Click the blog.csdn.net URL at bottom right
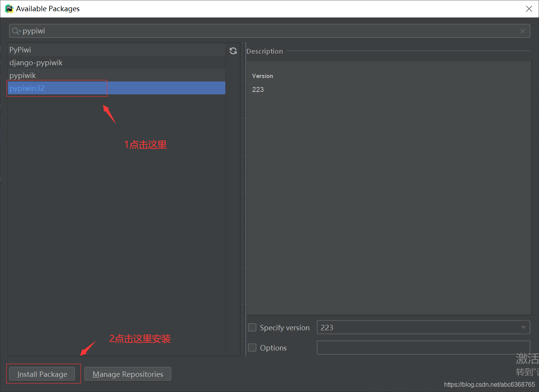 (489, 384)
